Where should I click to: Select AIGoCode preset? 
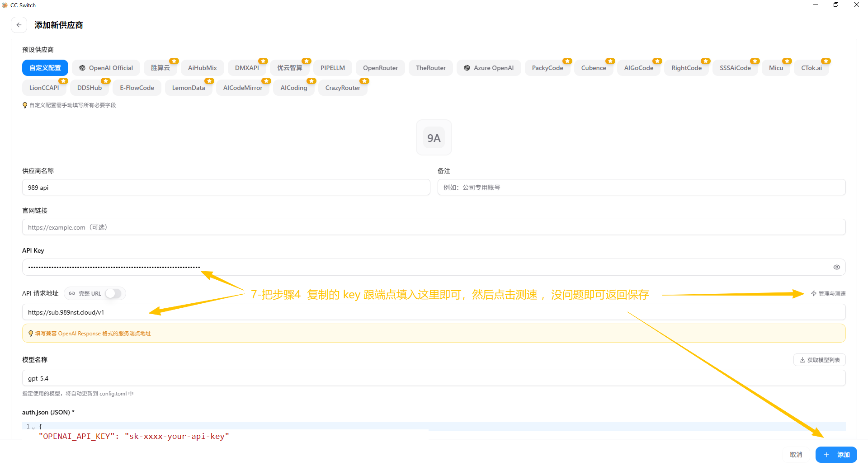[639, 68]
